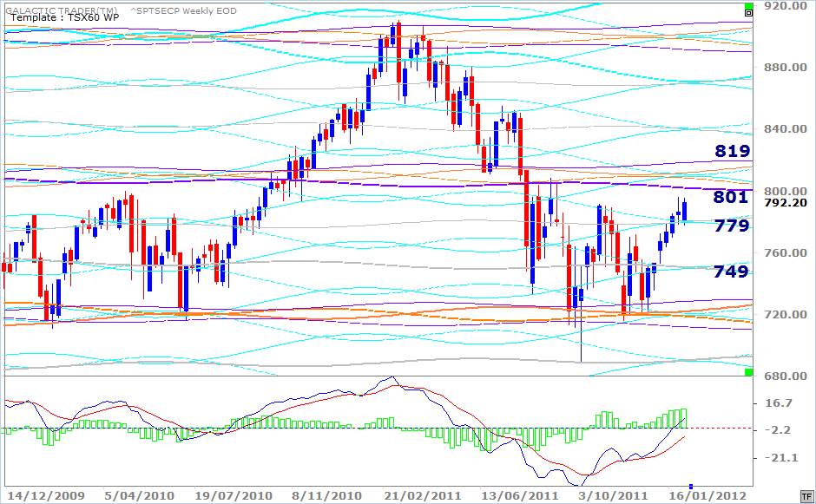Viewport: 816px width, 504px height.
Task: Click the green square at chart top-right
Action: [749, 6]
